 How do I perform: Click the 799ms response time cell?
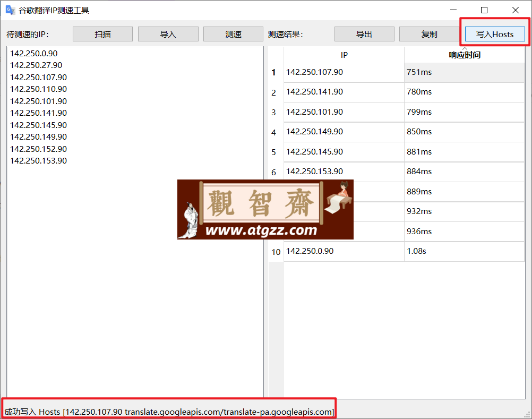[465, 112]
